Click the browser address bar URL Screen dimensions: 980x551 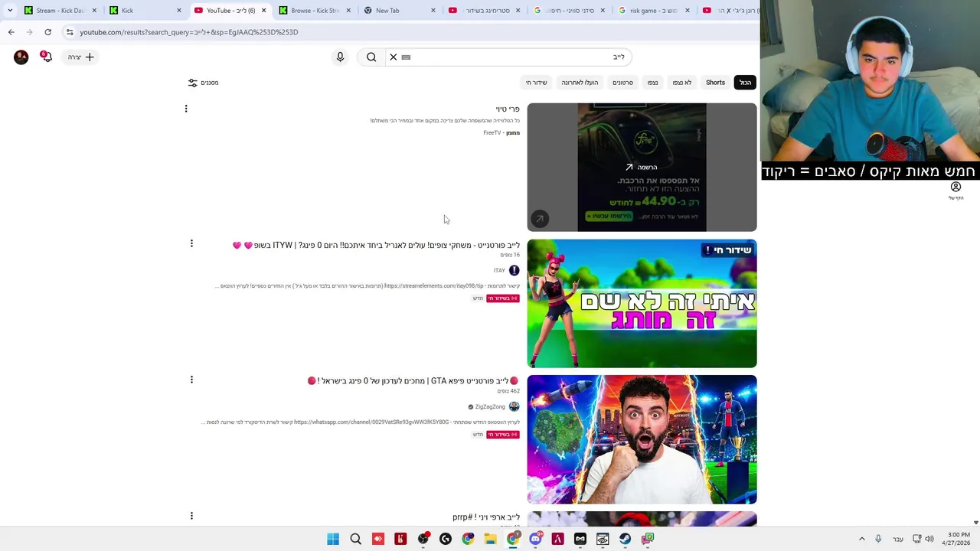pyautogui.click(x=189, y=32)
